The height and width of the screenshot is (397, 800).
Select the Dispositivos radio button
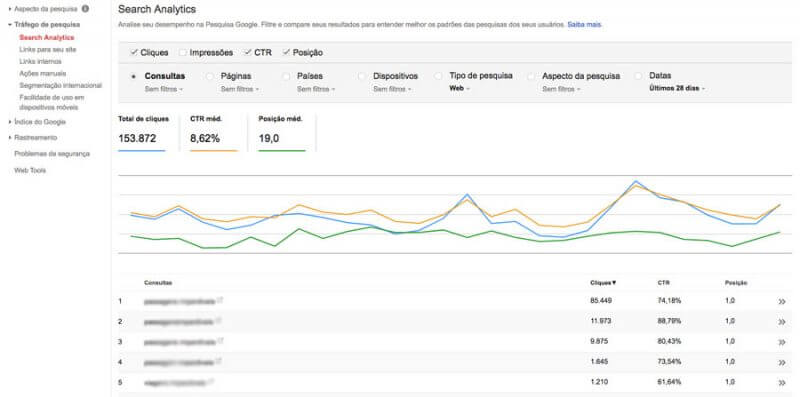click(362, 77)
